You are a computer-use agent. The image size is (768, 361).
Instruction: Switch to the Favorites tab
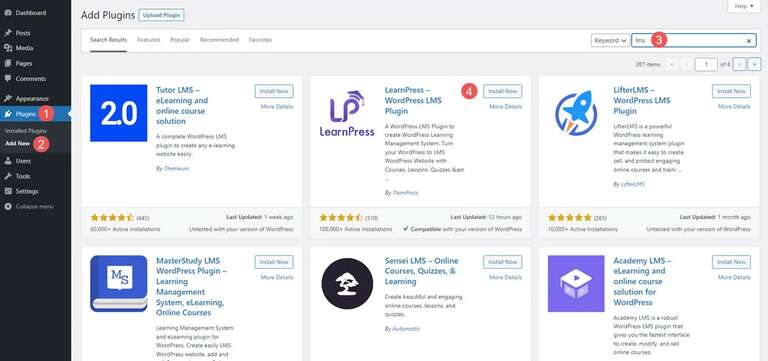260,40
